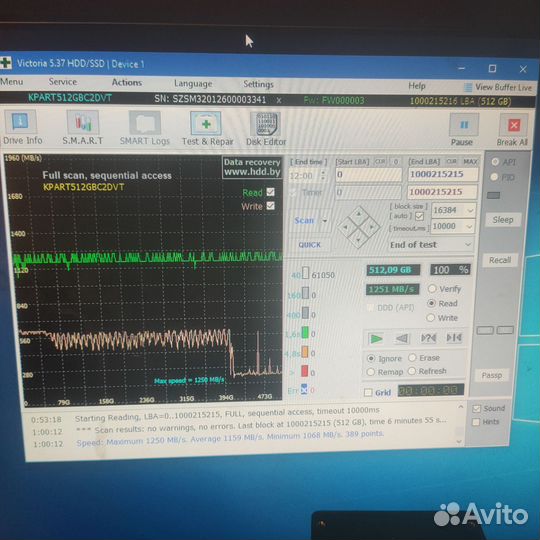Open the block size 16384 dropdown
Viewport: 540px width, 540px height.
point(470,210)
